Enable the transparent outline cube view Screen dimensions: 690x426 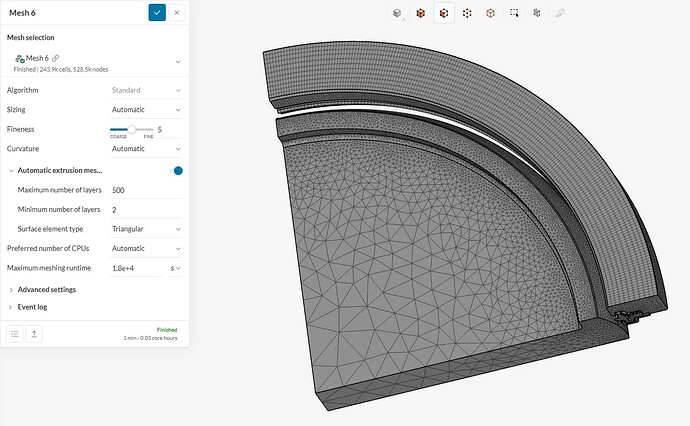[490, 13]
